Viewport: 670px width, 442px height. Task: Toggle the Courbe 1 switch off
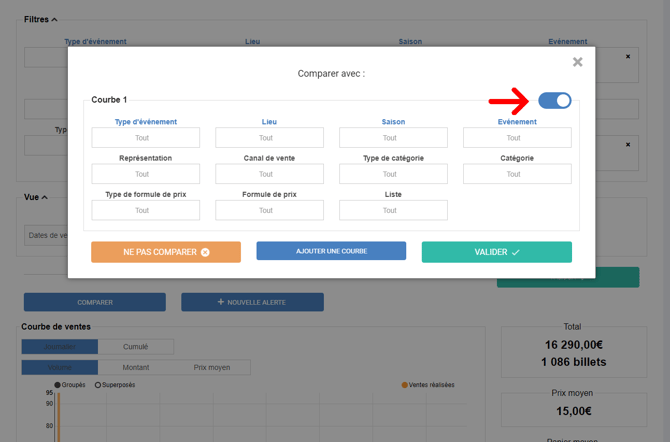click(x=555, y=100)
